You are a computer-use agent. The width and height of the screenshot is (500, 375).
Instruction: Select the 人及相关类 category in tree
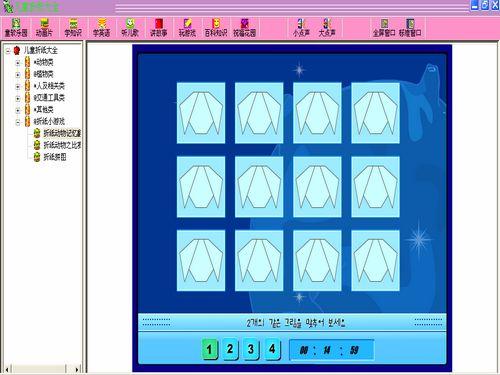(49, 86)
